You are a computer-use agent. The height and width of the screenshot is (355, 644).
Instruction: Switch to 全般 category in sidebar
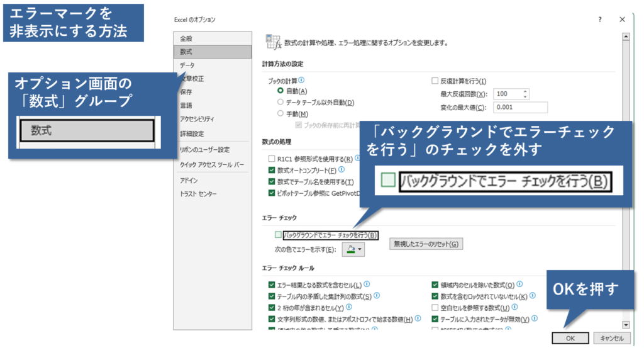point(186,38)
